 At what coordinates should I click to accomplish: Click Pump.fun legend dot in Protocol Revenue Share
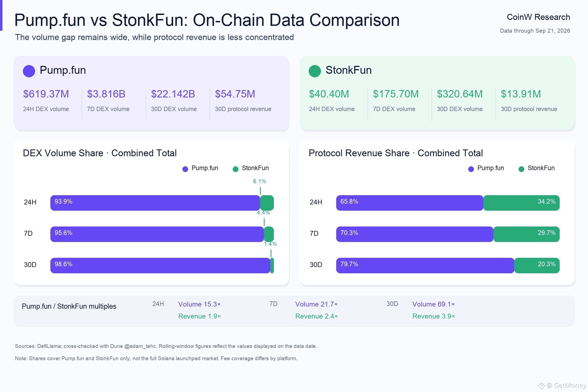471,169
